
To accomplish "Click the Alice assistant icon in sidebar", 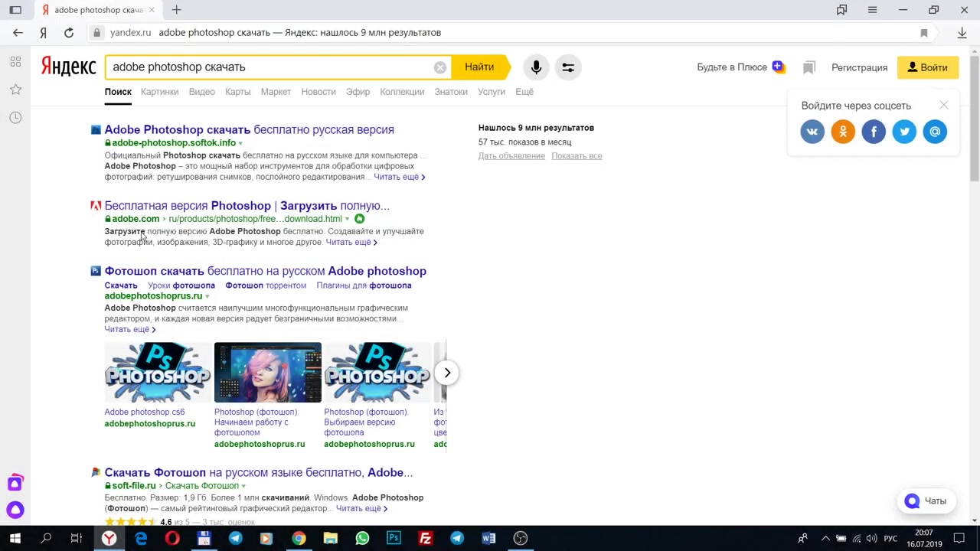I will 15,510.
